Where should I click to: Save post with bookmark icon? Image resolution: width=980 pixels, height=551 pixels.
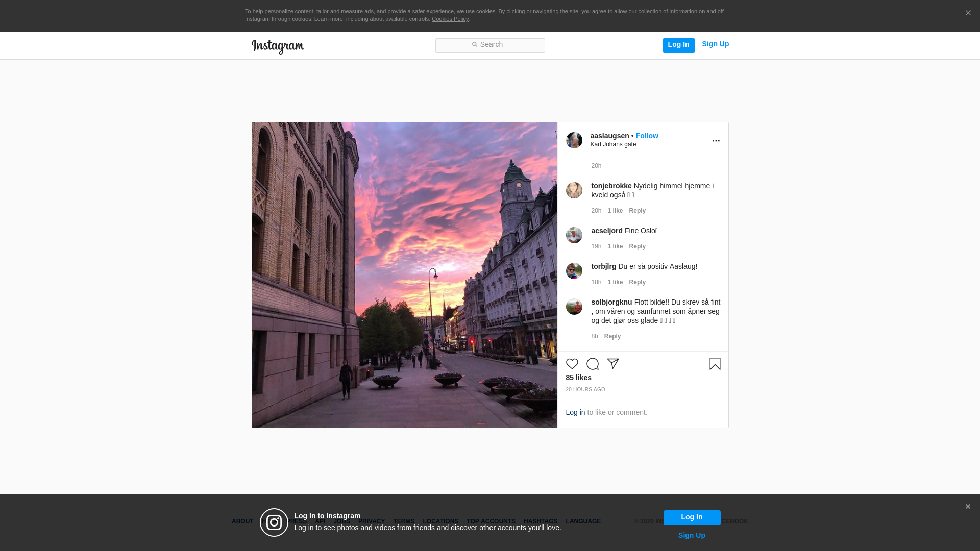point(715,364)
